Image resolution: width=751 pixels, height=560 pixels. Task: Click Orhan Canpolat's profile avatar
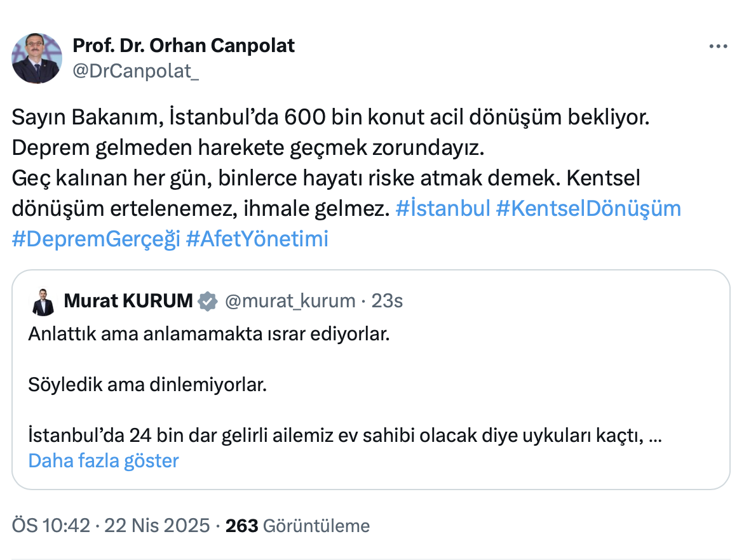coord(37,58)
